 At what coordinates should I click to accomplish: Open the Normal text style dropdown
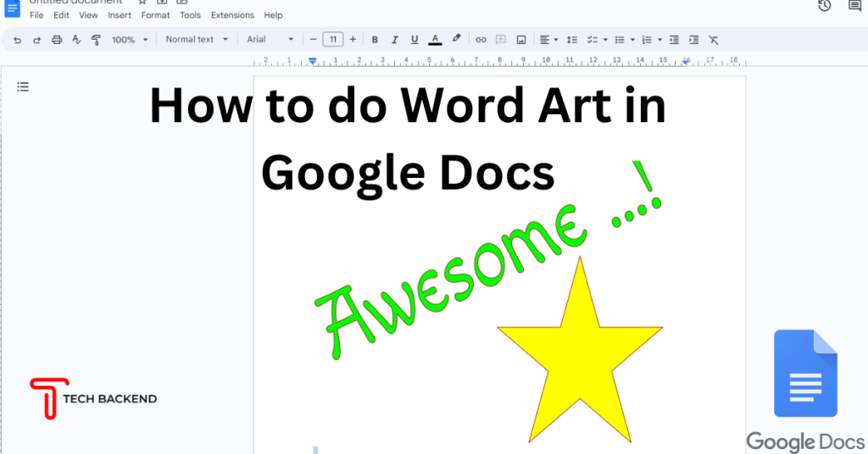pyautogui.click(x=197, y=39)
